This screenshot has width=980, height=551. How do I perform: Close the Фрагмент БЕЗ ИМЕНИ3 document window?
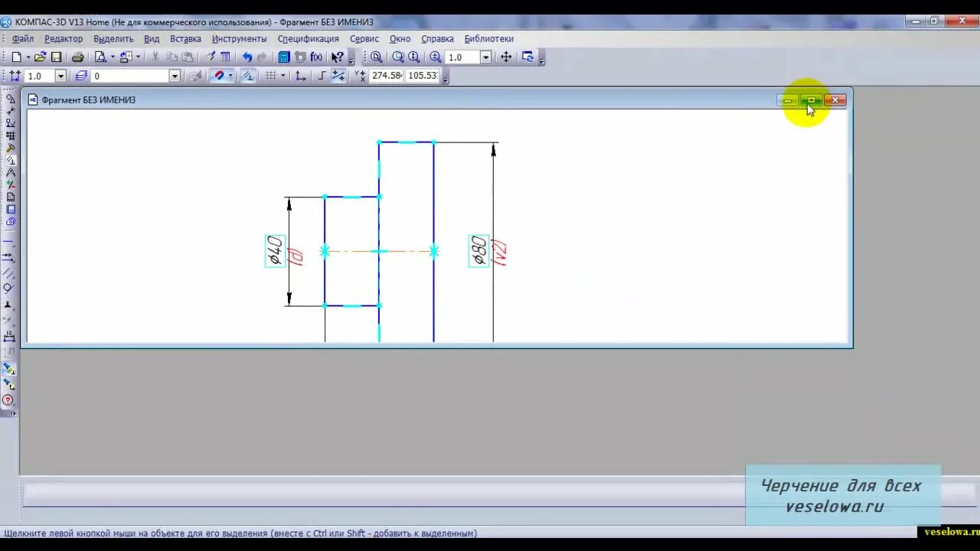[835, 100]
